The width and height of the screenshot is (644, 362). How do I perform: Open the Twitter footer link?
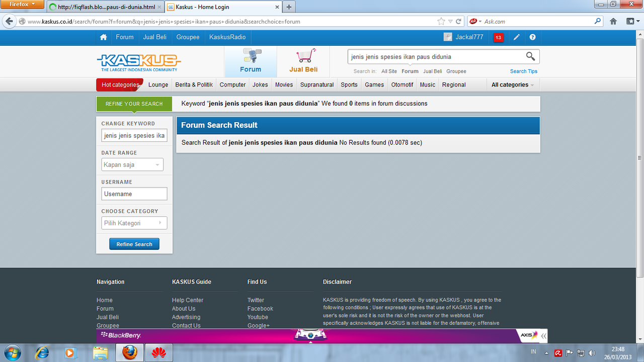click(256, 300)
